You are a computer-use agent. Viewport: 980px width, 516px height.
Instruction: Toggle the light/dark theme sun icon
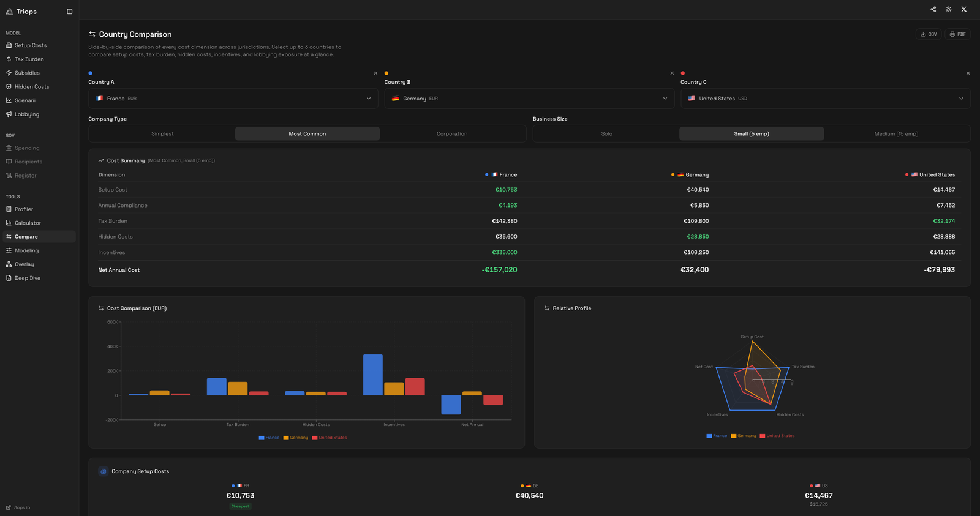[x=948, y=9]
